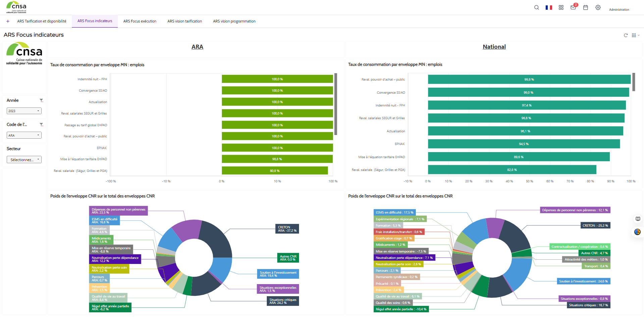
Task: Open the applications grid menu
Action: point(561,7)
